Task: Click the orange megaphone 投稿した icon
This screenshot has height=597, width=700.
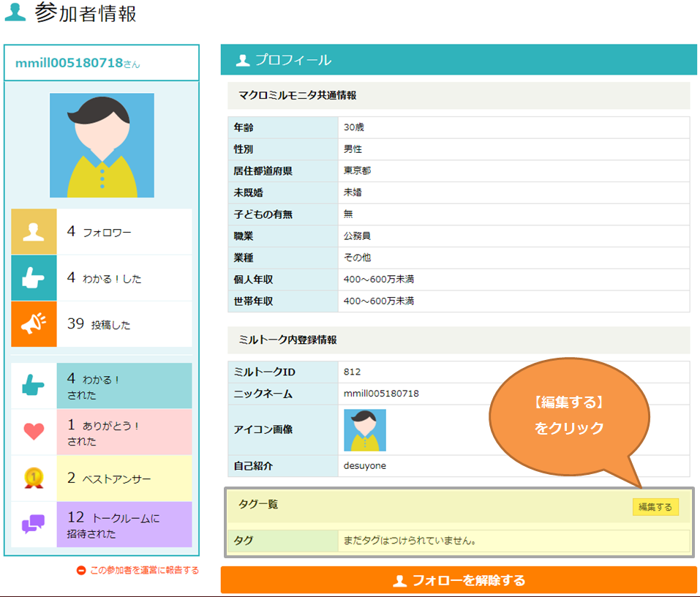Action: point(34,324)
